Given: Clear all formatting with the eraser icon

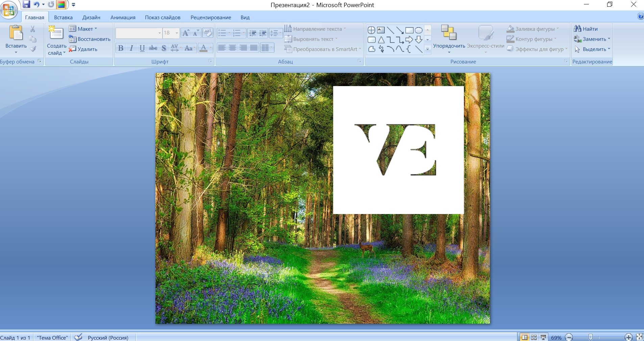Looking at the screenshot, I should pos(208,33).
